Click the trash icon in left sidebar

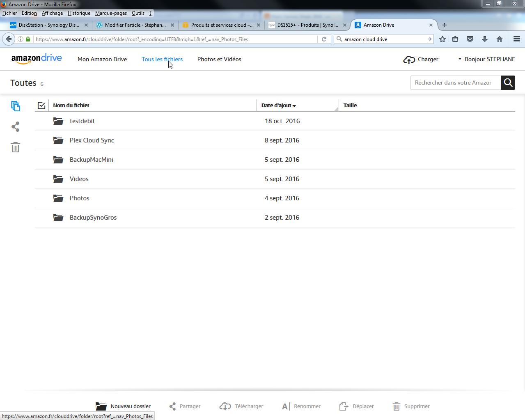point(16,147)
